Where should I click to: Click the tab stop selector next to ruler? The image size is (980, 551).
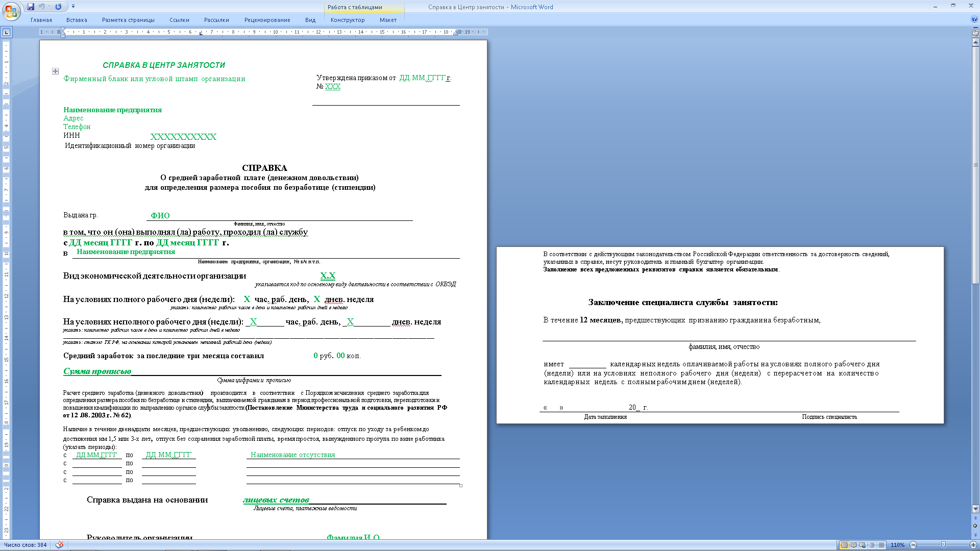click(6, 32)
